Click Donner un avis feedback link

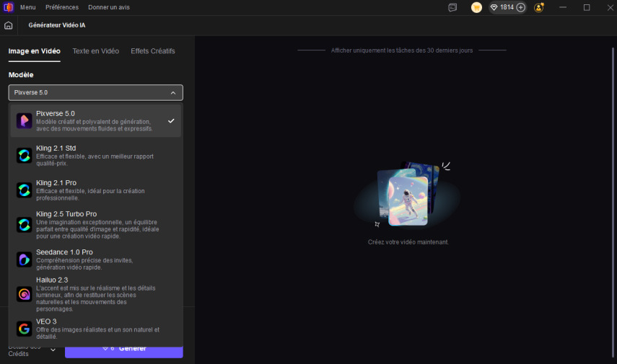pyautogui.click(x=108, y=7)
